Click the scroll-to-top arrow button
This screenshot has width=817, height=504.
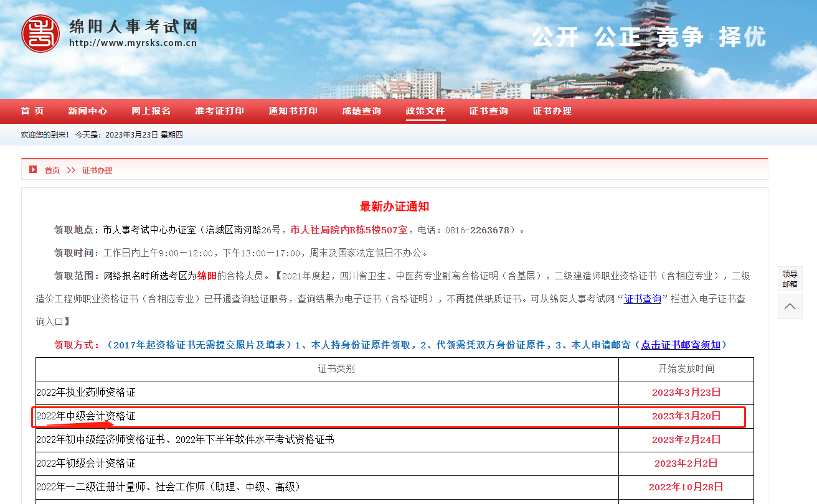point(790,306)
